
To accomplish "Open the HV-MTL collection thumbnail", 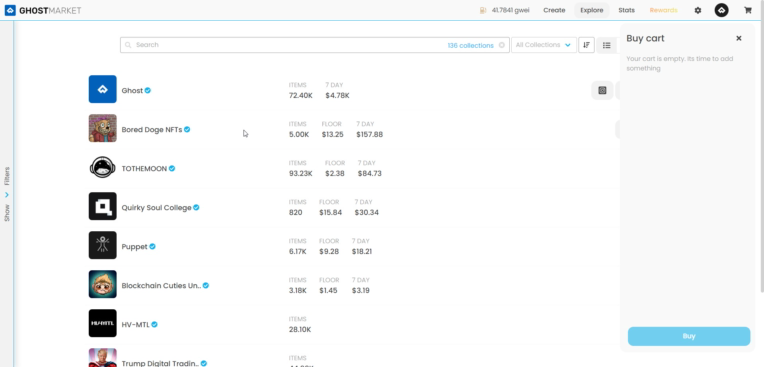I will coord(102,323).
